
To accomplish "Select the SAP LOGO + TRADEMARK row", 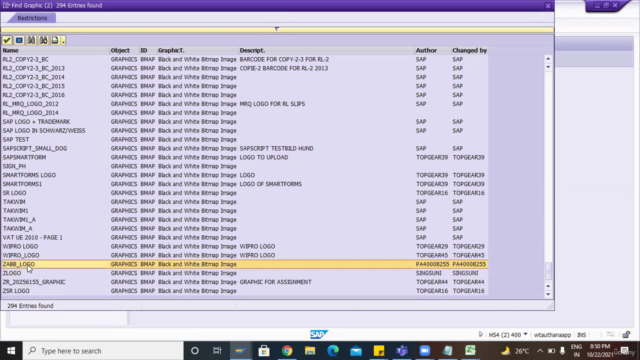I will (244, 122).
